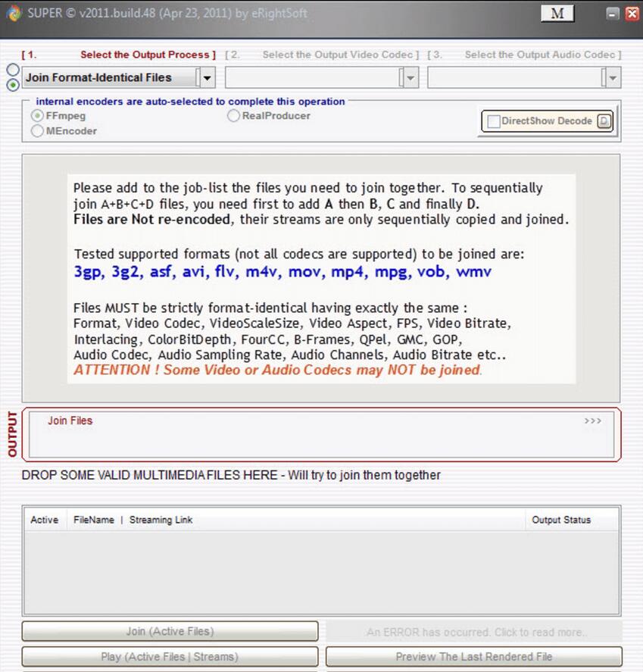Viewport: 643px width, 672px height.
Task: Expand the Output Video Codec dropdown
Action: point(410,77)
